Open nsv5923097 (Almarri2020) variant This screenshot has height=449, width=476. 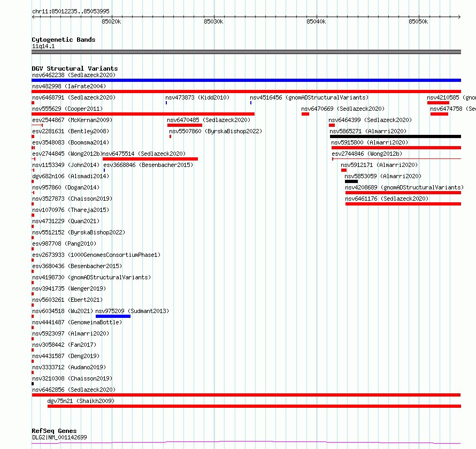pyautogui.click(x=71, y=333)
